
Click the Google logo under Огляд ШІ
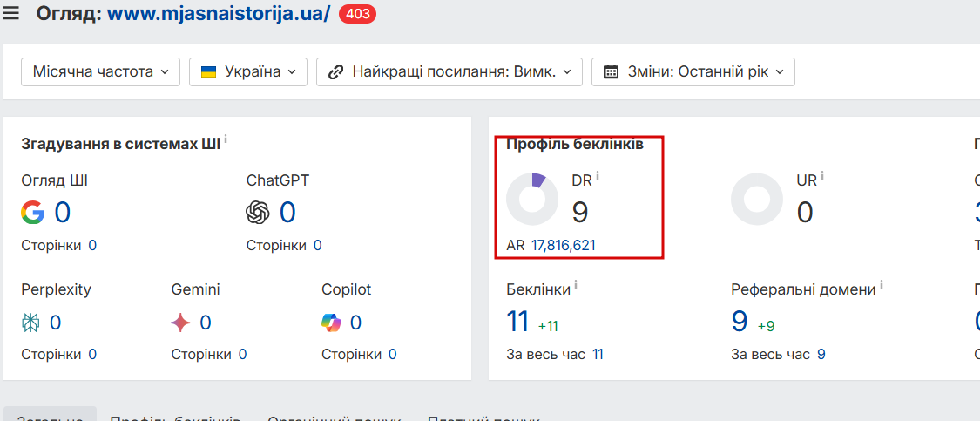click(33, 213)
